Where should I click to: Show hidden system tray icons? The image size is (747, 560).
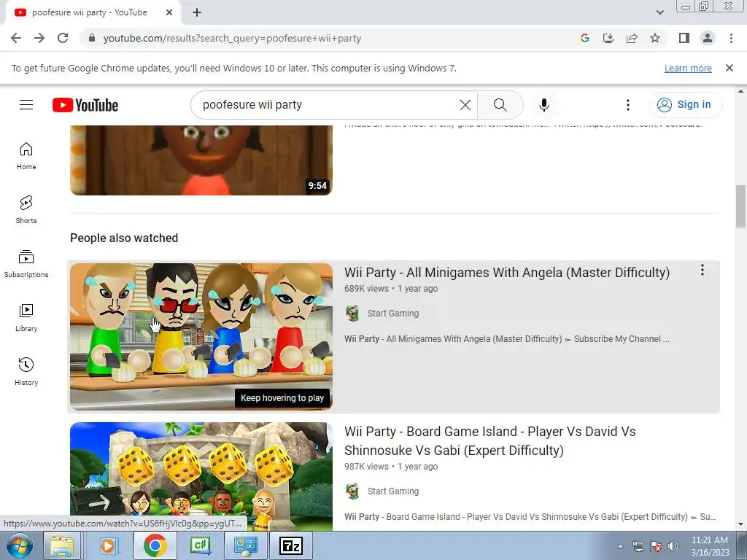point(620,546)
